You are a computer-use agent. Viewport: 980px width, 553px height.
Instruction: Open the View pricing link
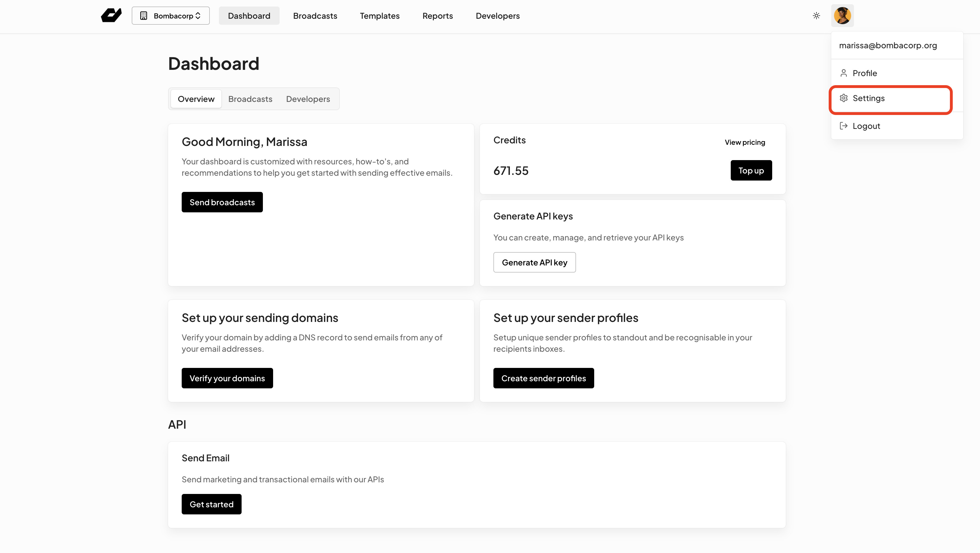pyautogui.click(x=745, y=142)
